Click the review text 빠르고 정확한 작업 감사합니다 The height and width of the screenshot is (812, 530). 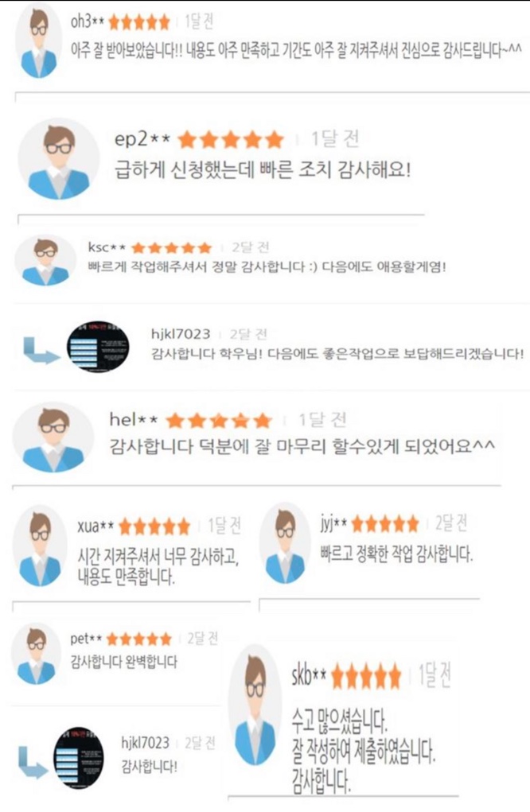(396, 554)
